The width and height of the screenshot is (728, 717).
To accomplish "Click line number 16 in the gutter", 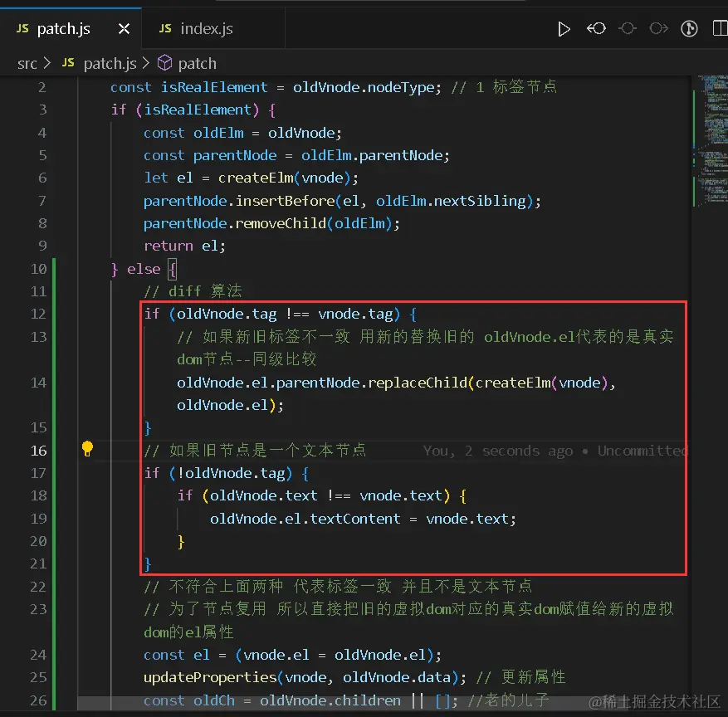I will tap(38, 451).
